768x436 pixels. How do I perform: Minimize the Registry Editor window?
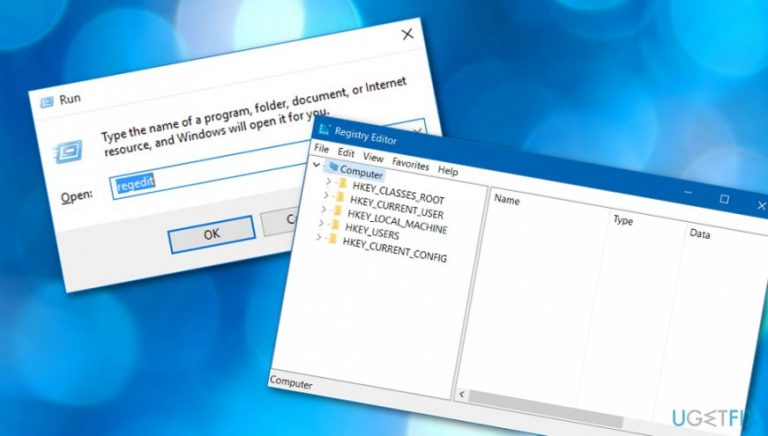(688, 193)
